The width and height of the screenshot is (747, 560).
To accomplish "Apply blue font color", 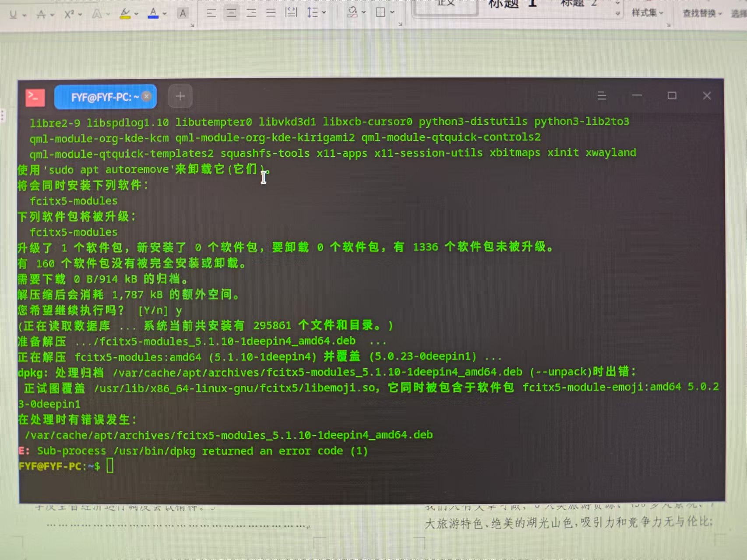I will click(x=153, y=14).
